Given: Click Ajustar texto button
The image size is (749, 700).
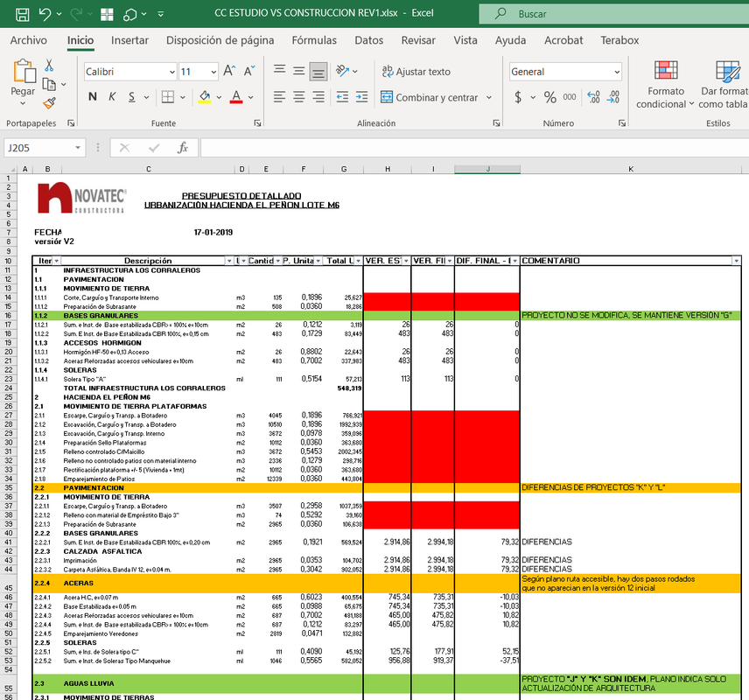Looking at the screenshot, I should pos(416,72).
